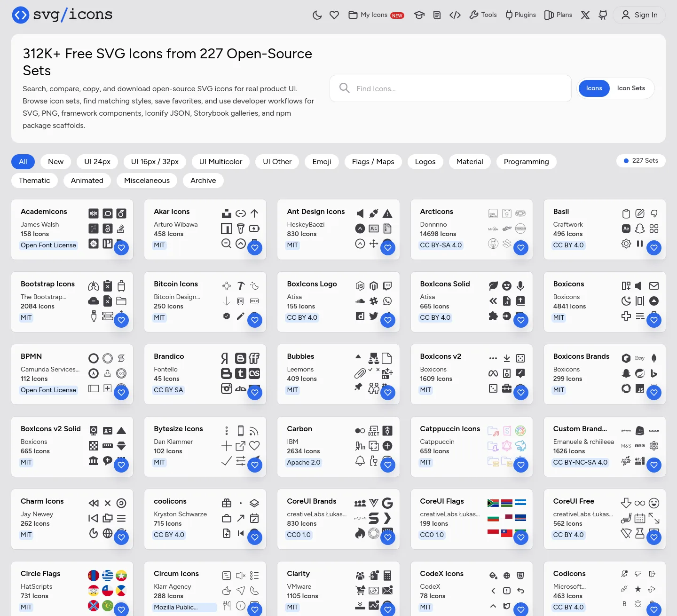The width and height of the screenshot is (677, 616).
Task: Filter sets by New
Action: coord(55,162)
